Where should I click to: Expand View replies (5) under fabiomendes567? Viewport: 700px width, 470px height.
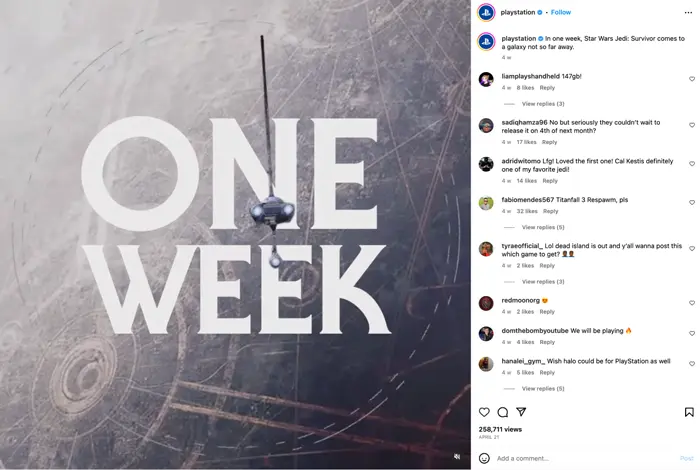543,228
